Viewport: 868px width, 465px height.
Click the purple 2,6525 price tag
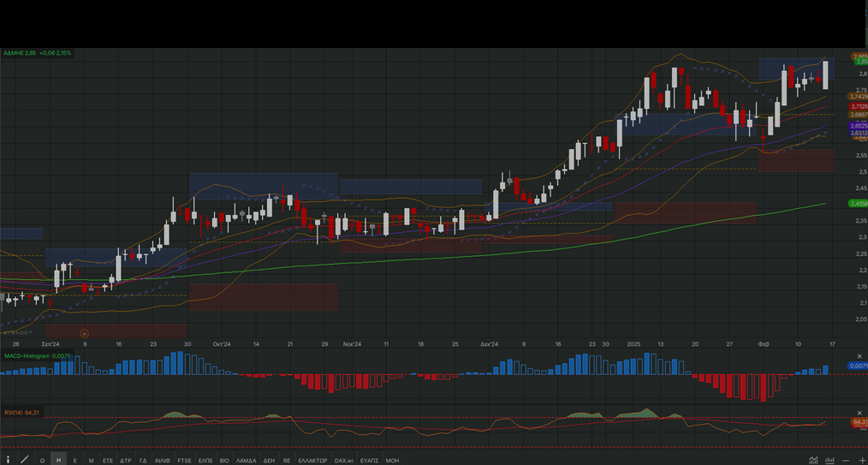pyautogui.click(x=858, y=126)
